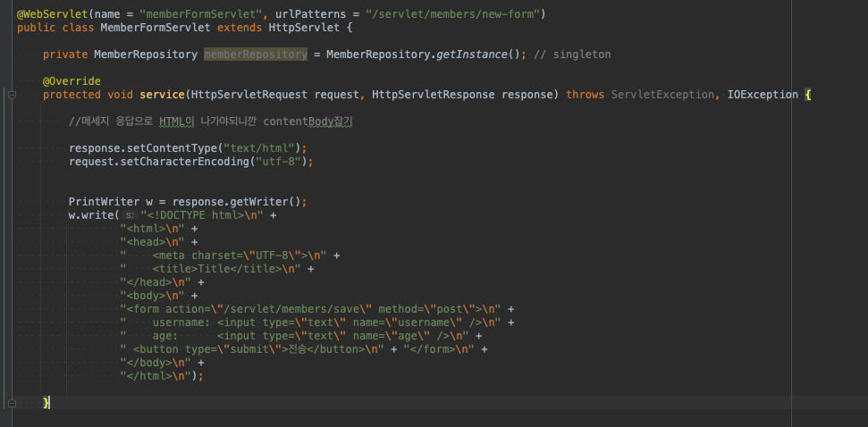Click the "s:" parameter hint in w.write

[131, 215]
